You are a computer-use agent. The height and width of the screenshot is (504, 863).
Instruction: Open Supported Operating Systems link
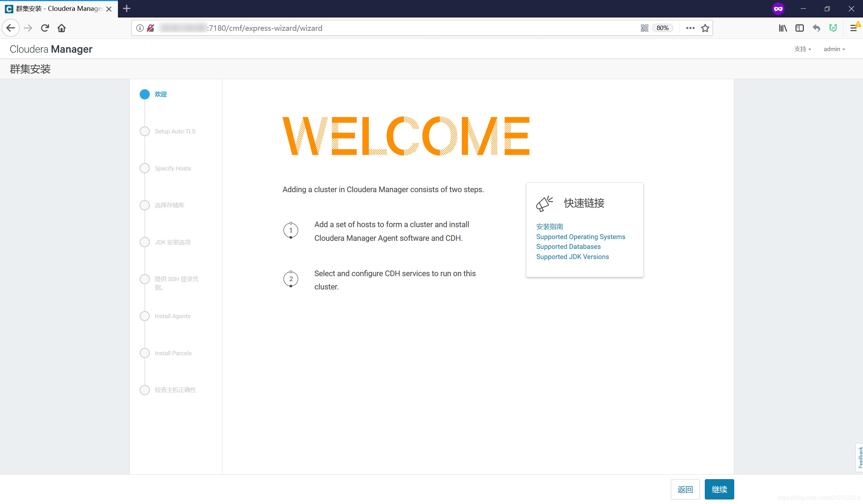pyautogui.click(x=580, y=237)
